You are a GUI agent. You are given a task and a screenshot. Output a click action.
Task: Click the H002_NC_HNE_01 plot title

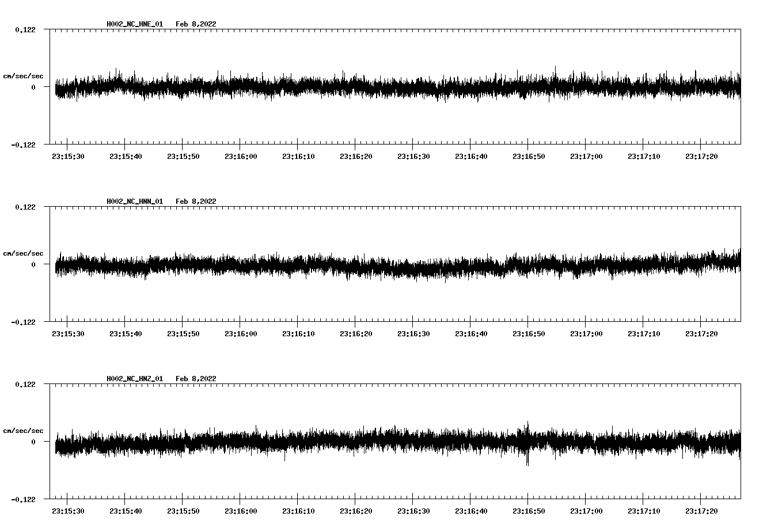click(x=135, y=24)
